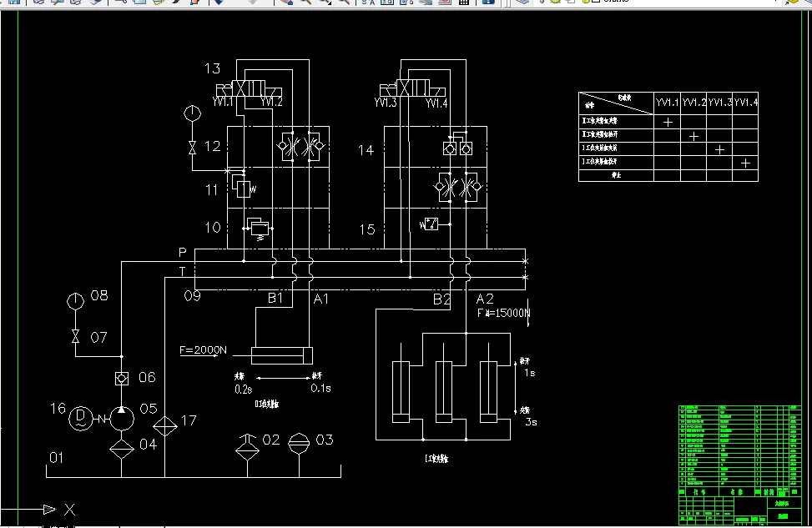Select the pilot check valve symbol beside 14

pos(458,145)
